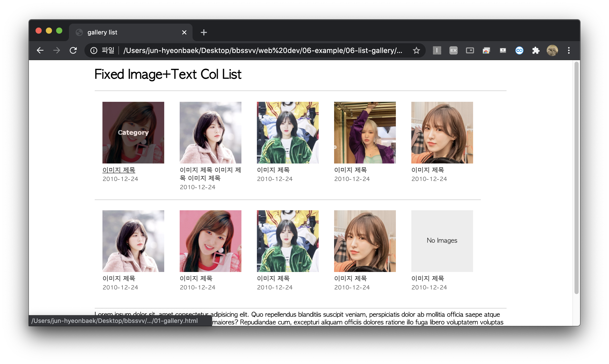
Task: Click the two-line image title link
Action: 210,174
